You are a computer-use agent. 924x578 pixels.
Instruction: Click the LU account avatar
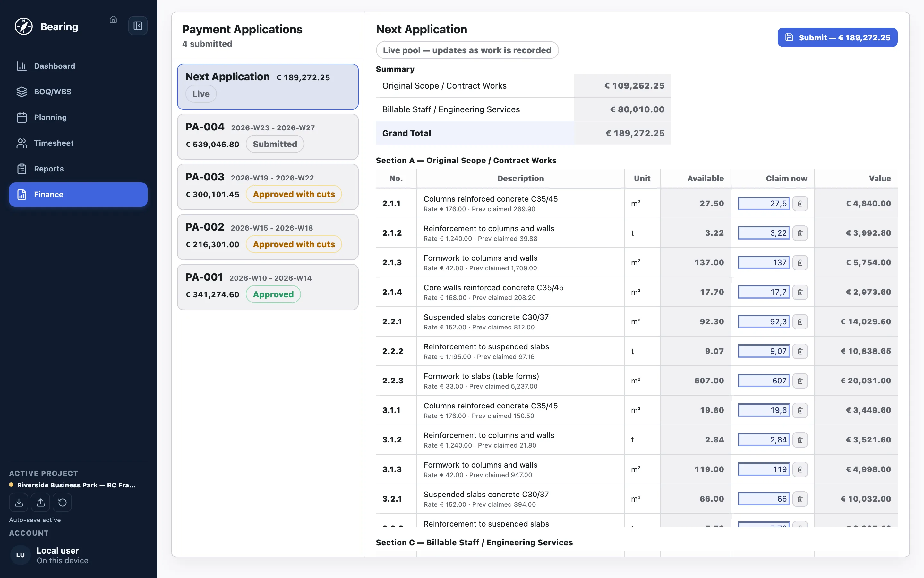pyautogui.click(x=20, y=555)
